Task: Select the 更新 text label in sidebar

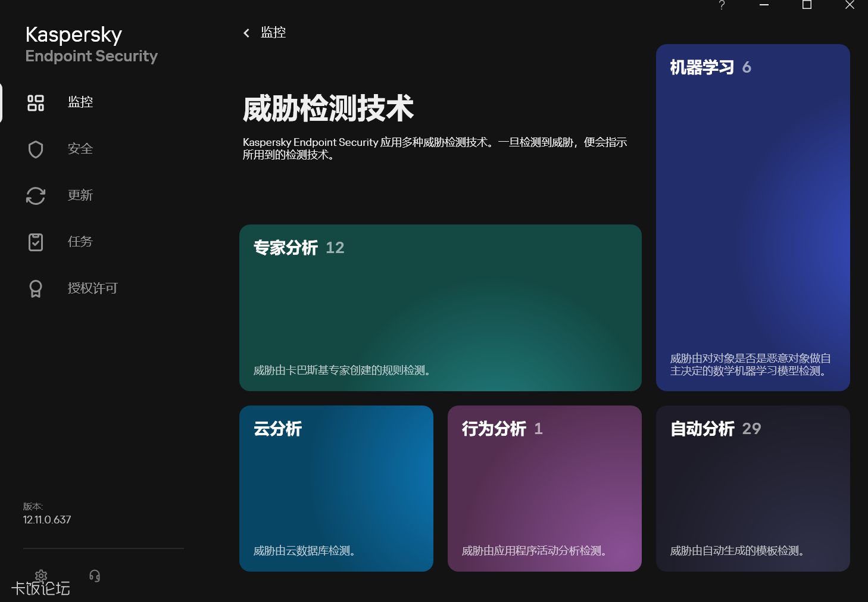Action: (80, 195)
